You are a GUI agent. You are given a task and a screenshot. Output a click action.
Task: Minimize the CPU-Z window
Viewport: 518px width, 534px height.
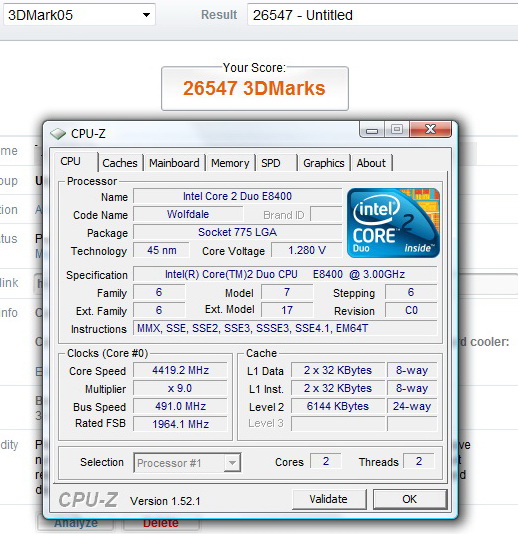point(372,130)
